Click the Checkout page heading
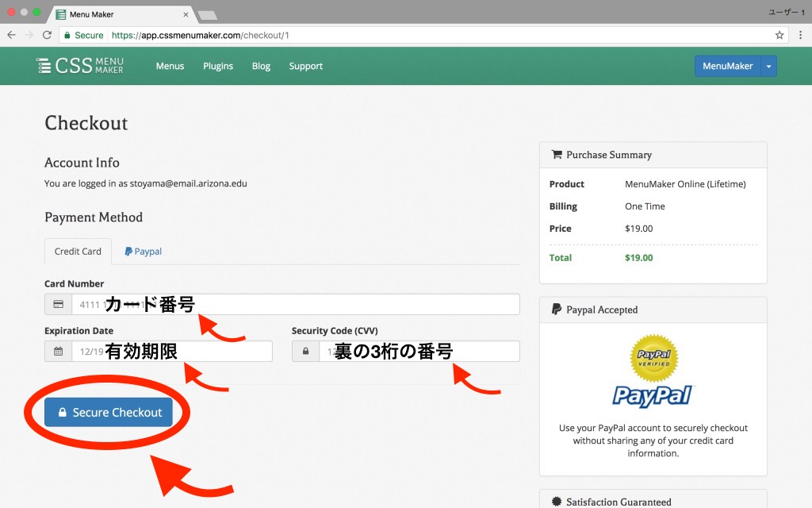Image resolution: width=812 pixels, height=508 pixels. pyautogui.click(x=86, y=123)
